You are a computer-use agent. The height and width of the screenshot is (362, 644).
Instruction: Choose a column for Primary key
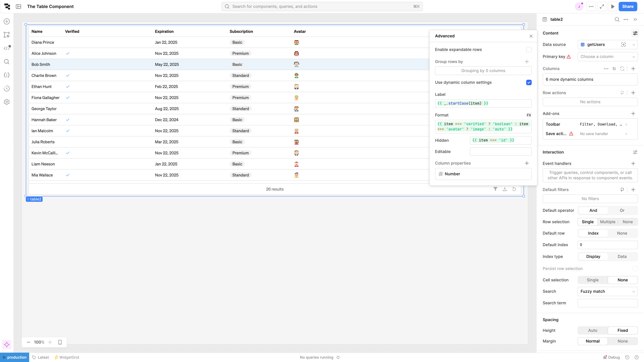coord(608,56)
